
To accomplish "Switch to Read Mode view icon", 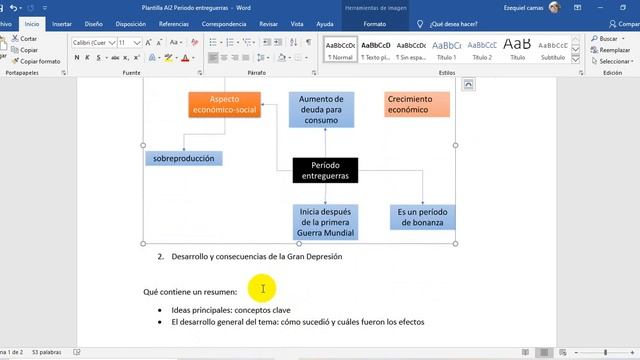I will coord(525,352).
